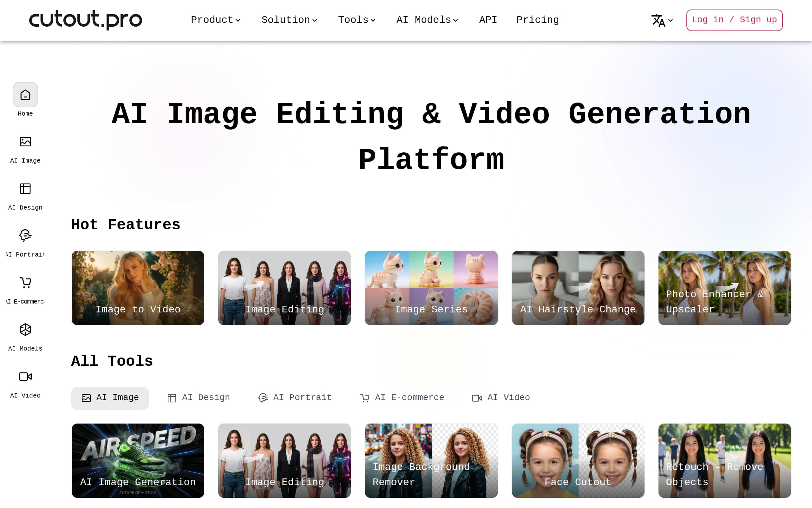Click the Log in / Sign up button

[734, 20]
